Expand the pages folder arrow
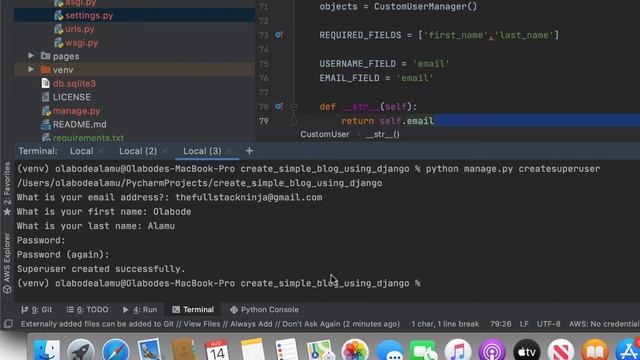The width and height of the screenshot is (640, 360). click(x=31, y=56)
